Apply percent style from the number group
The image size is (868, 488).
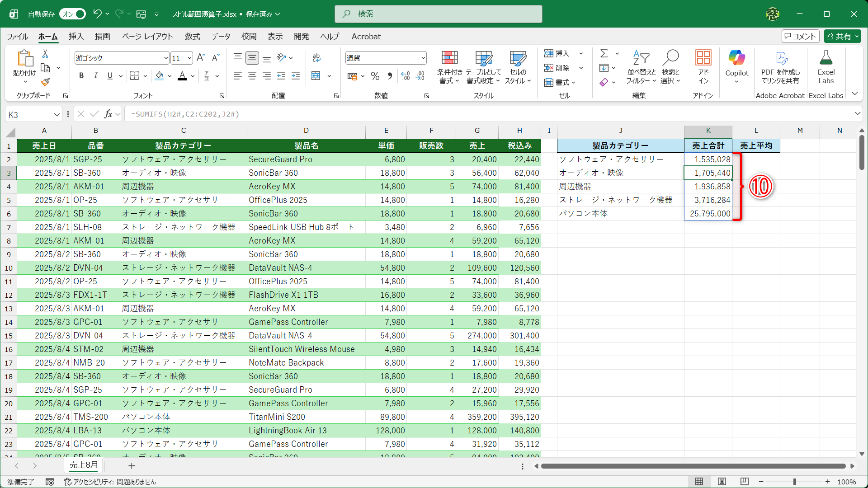pyautogui.click(x=375, y=76)
